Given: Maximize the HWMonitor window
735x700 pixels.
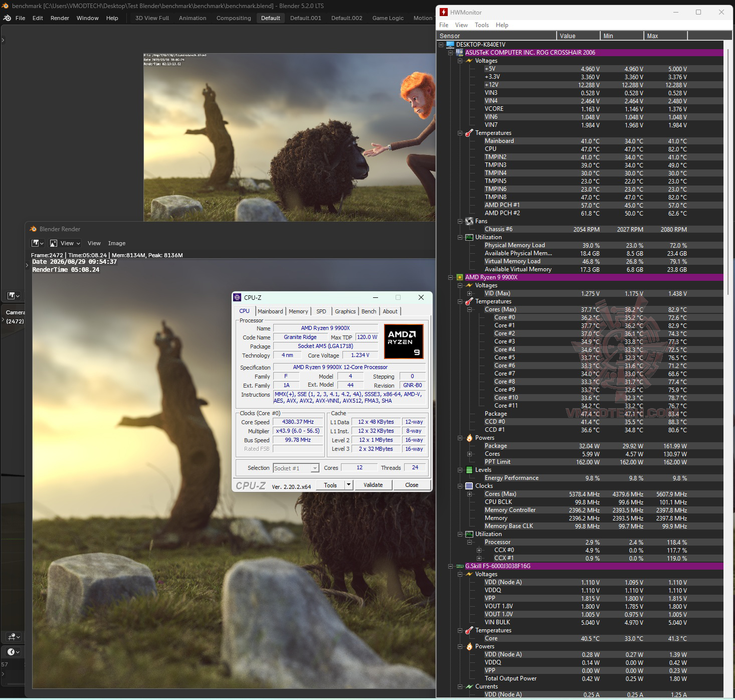Looking at the screenshot, I should pos(698,12).
